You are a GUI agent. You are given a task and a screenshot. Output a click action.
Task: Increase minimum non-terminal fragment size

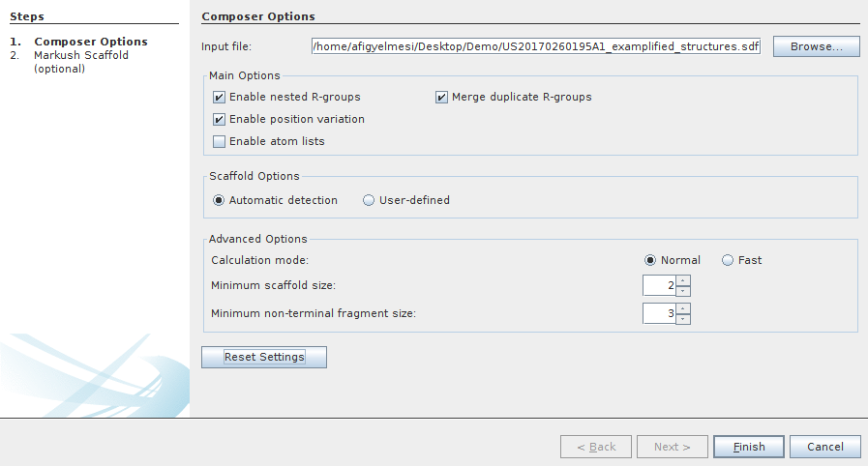pos(683,308)
